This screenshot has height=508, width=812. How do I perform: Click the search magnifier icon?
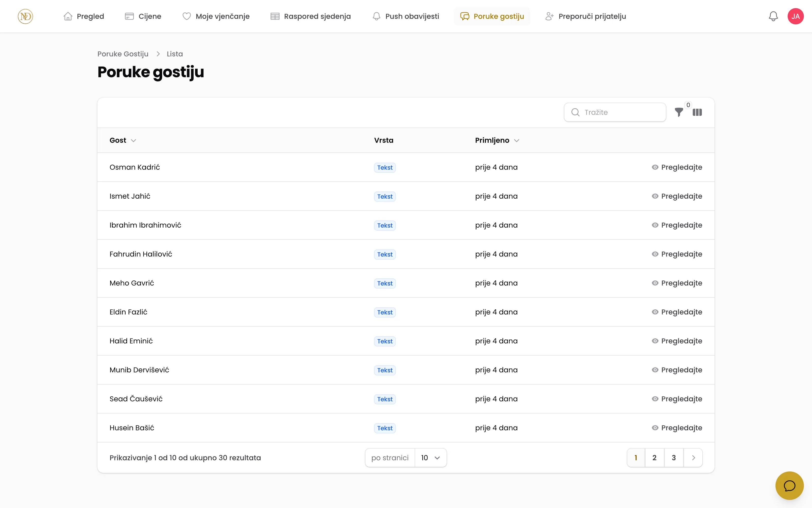click(575, 112)
